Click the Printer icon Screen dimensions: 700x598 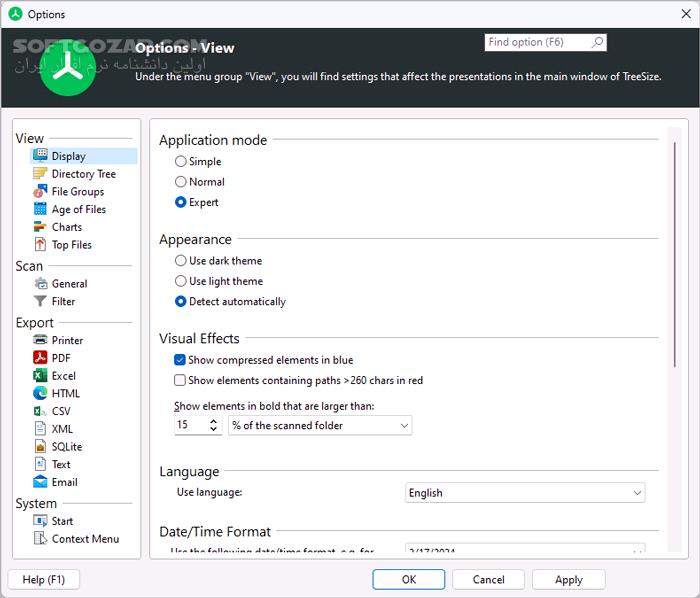click(x=40, y=340)
